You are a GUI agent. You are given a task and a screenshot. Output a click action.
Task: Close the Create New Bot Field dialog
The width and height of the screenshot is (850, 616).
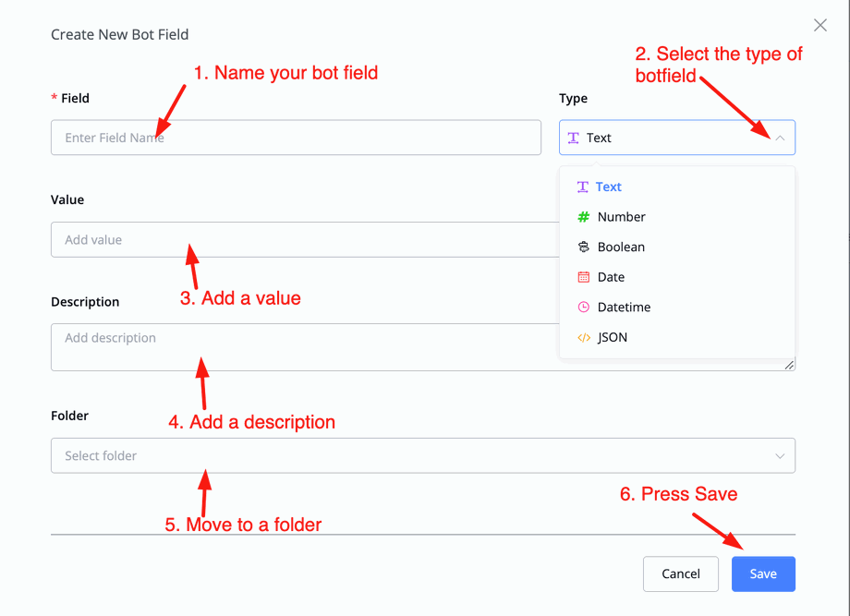[x=820, y=26]
